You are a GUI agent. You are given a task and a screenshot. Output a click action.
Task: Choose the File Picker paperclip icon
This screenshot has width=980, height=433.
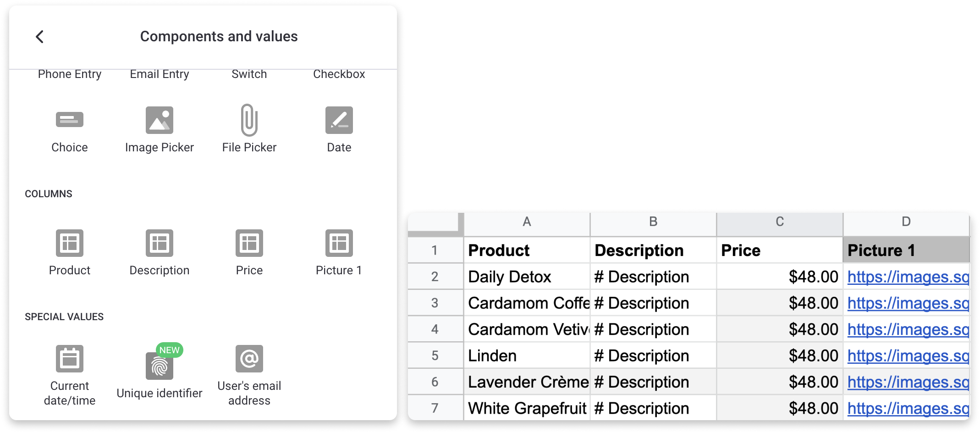point(249,120)
